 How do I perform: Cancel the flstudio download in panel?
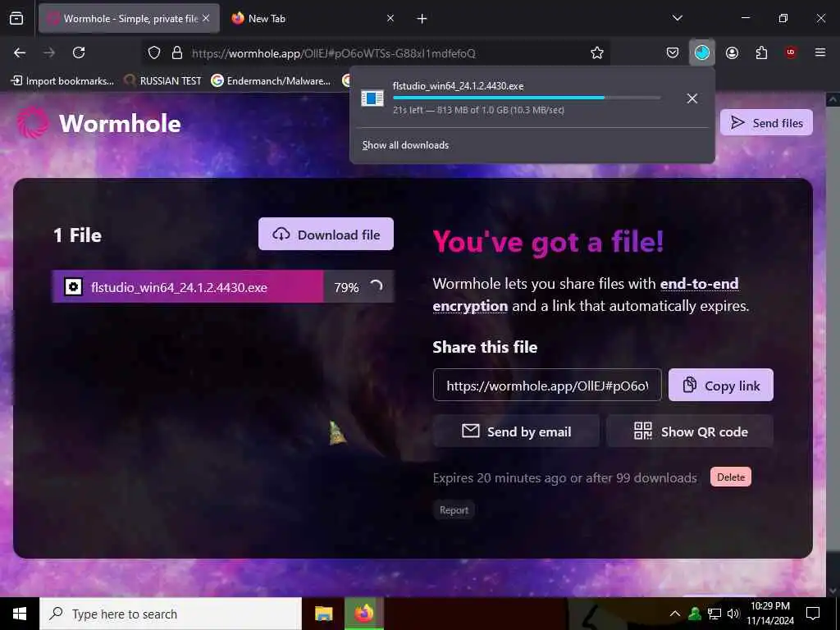tap(692, 98)
